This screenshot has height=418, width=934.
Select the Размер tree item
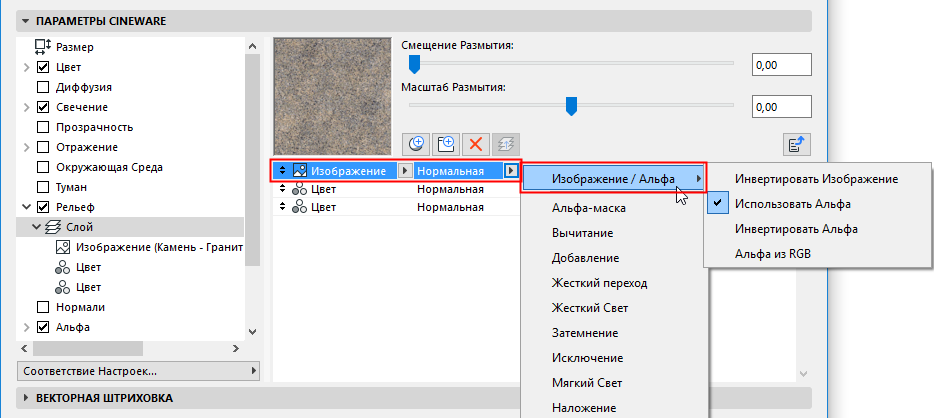coord(74,46)
